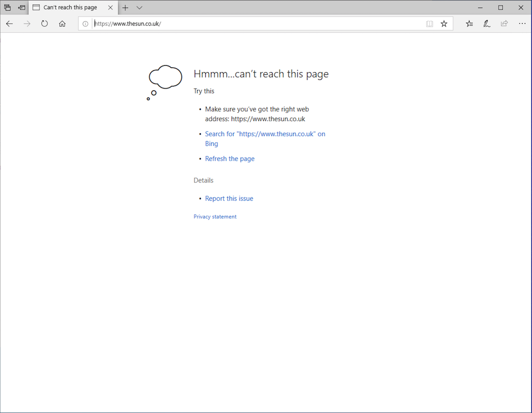Image resolution: width=532 pixels, height=413 pixels.
Task: Expand tab previews chevron
Action: [139, 8]
